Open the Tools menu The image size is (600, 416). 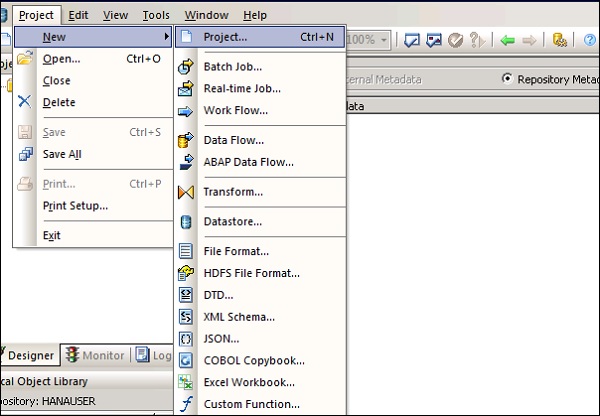(155, 15)
